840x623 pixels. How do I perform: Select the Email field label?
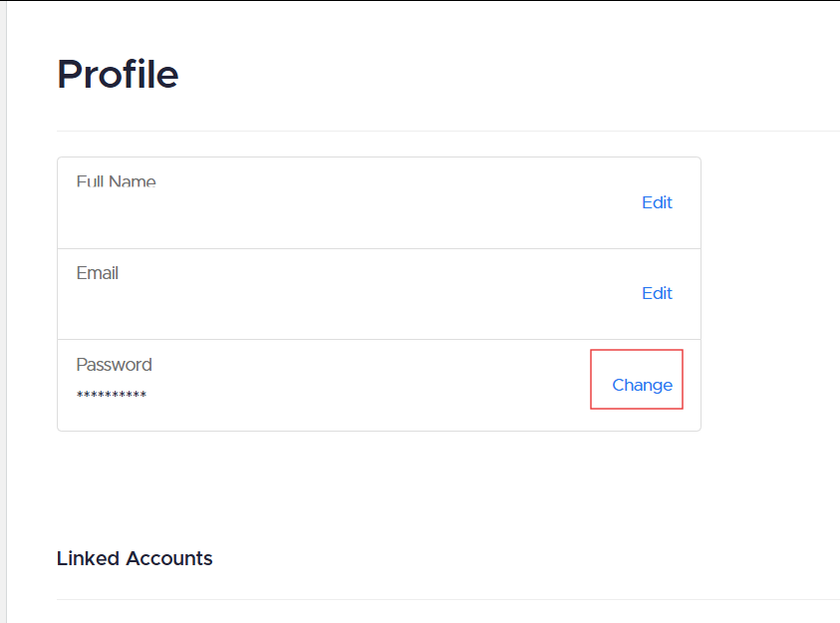[x=97, y=273]
